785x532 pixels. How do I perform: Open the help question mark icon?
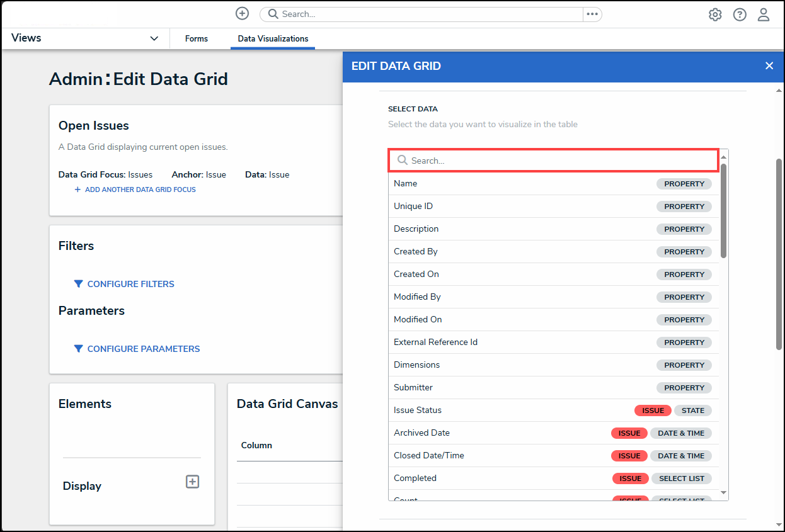point(740,14)
